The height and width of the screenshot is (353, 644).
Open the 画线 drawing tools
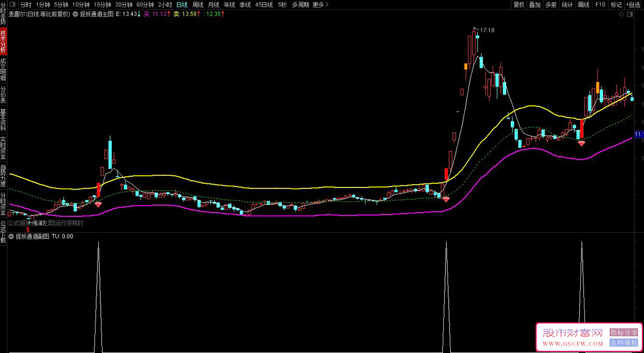point(584,5)
